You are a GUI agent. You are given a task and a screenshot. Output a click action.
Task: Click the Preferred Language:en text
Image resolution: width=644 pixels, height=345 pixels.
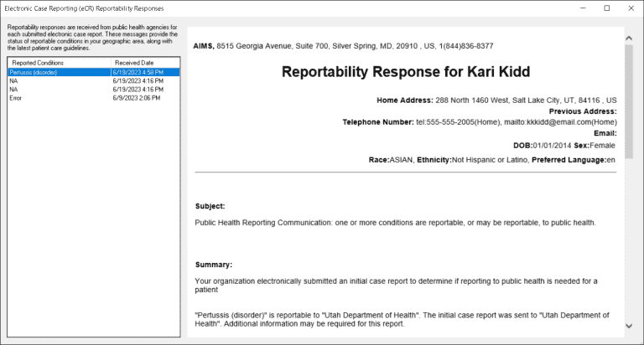click(574, 160)
